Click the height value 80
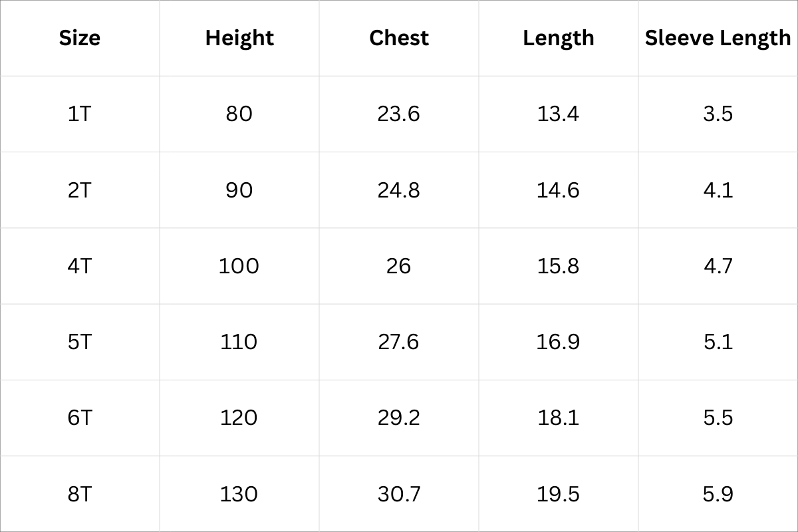This screenshot has height=532, width=798. 239,114
